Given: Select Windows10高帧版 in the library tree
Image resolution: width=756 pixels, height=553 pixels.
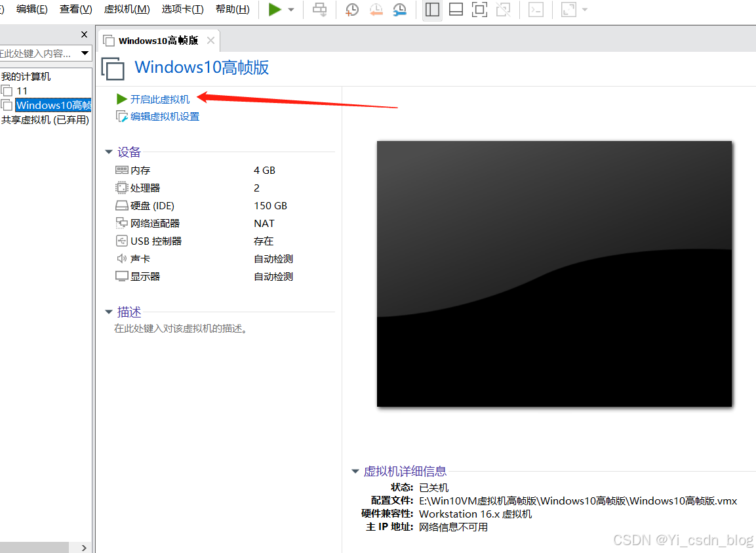Looking at the screenshot, I should pos(54,105).
